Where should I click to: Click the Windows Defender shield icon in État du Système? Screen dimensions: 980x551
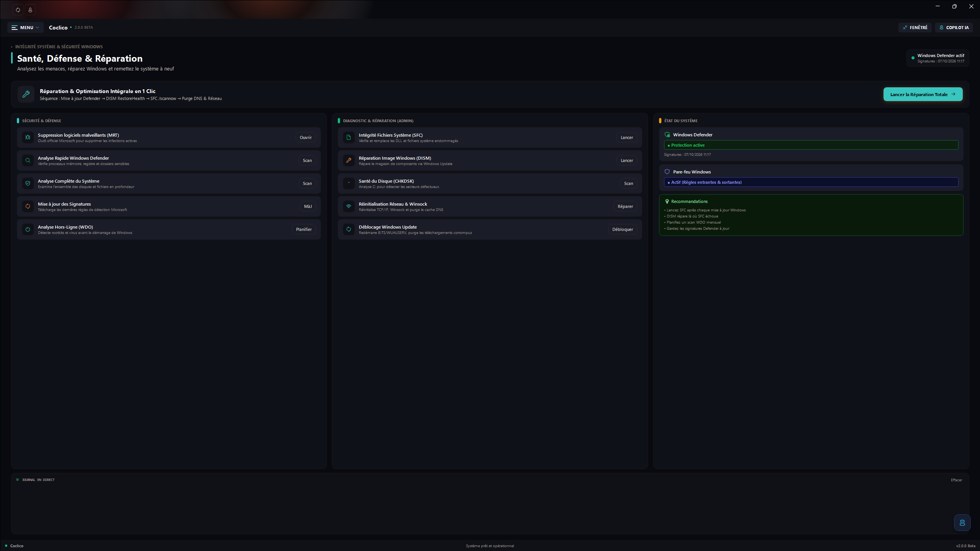click(x=667, y=135)
